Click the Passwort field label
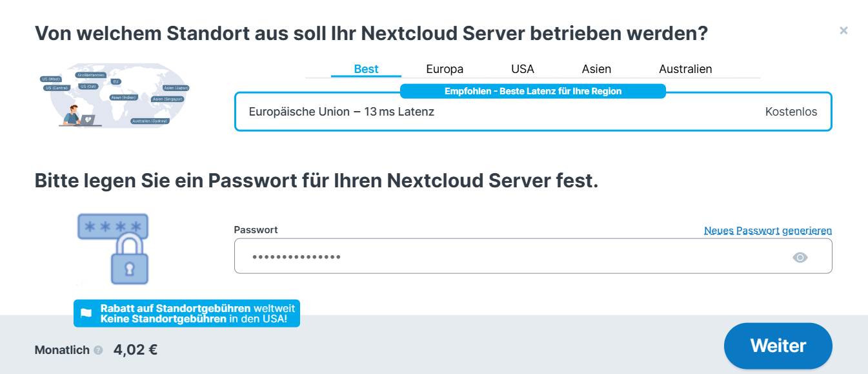The image size is (868, 374). click(256, 230)
